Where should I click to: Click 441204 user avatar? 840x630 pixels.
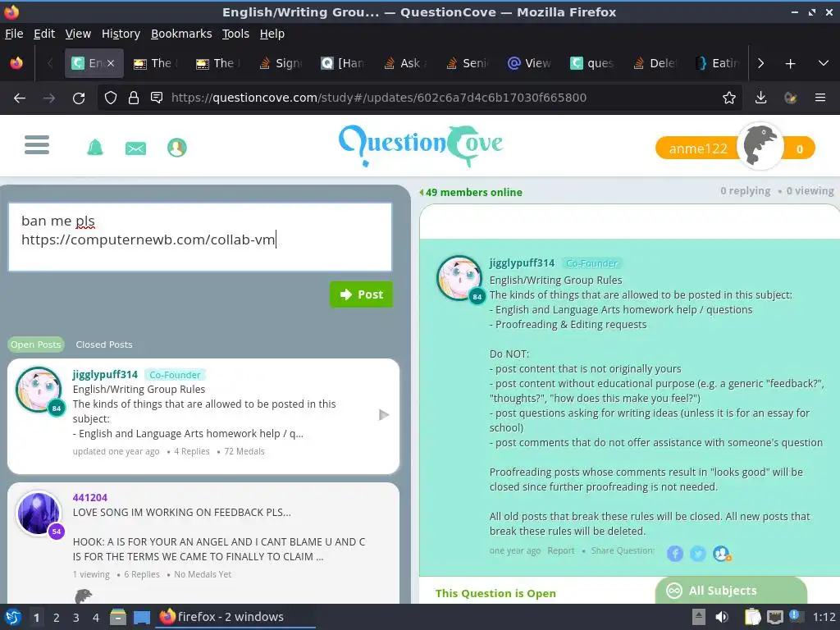point(39,514)
